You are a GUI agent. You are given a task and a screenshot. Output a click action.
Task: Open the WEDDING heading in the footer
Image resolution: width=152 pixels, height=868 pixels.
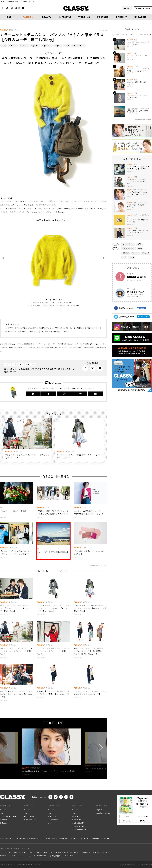pos(78,805)
